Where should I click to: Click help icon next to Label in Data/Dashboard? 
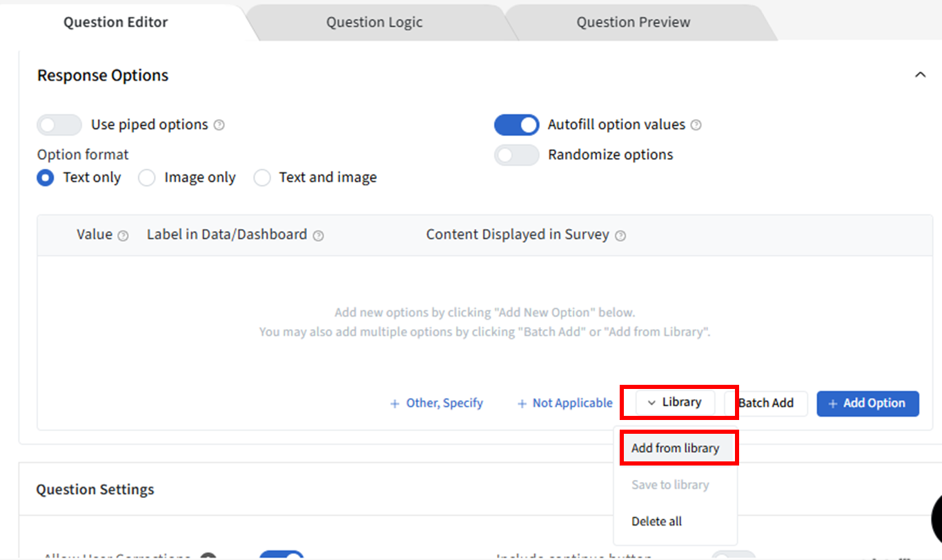click(318, 236)
